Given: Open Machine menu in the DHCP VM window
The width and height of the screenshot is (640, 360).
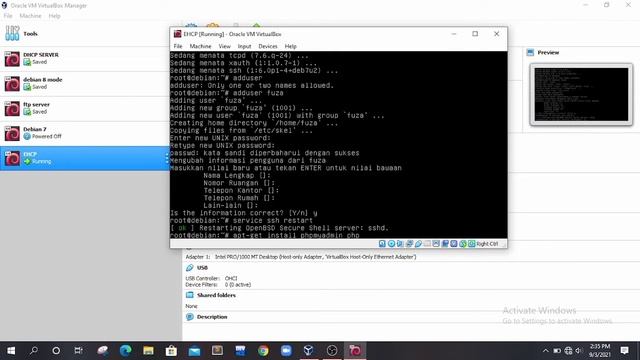Looking at the screenshot, I should coord(200,46).
